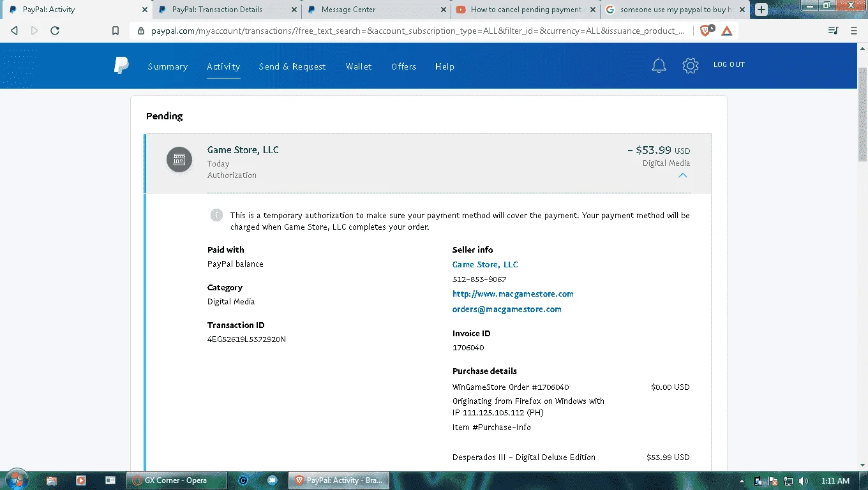Click the Invoice ID value 1706040
The width and height of the screenshot is (868, 490).
[468, 348]
